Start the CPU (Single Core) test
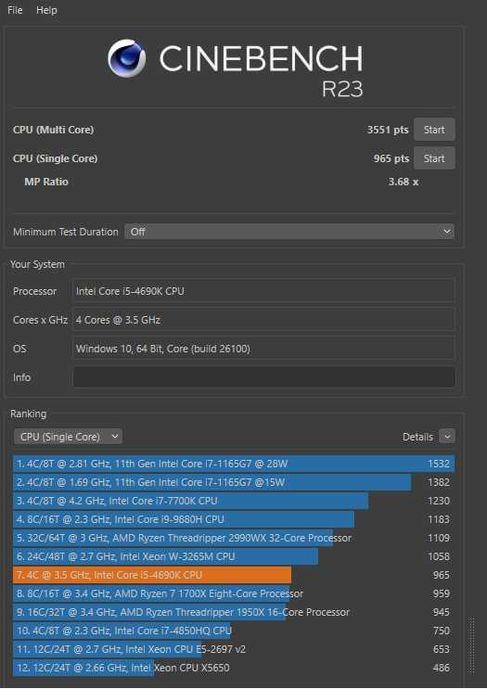The image size is (487, 699). 434,158
